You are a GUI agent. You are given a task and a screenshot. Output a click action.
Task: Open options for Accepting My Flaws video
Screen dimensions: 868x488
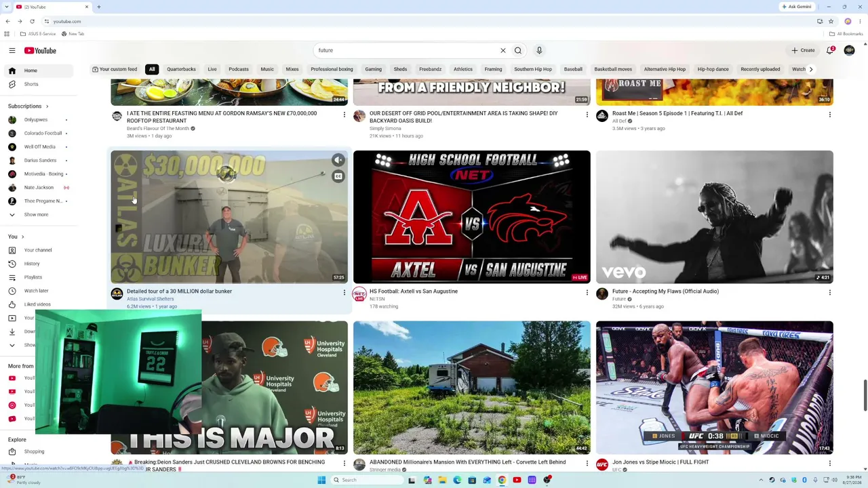(x=829, y=292)
